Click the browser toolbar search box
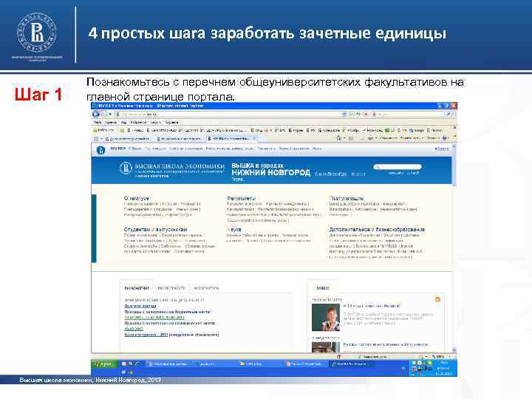 [x=409, y=115]
